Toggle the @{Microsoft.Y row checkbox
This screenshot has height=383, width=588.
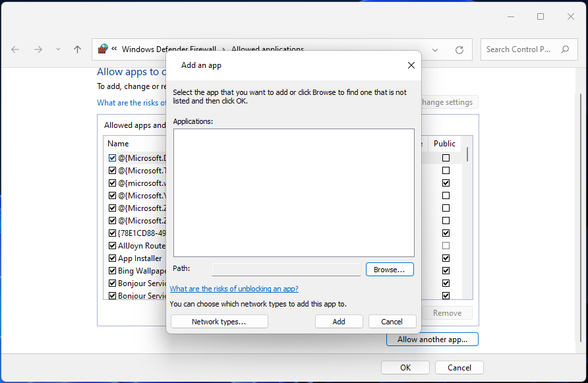112,195
